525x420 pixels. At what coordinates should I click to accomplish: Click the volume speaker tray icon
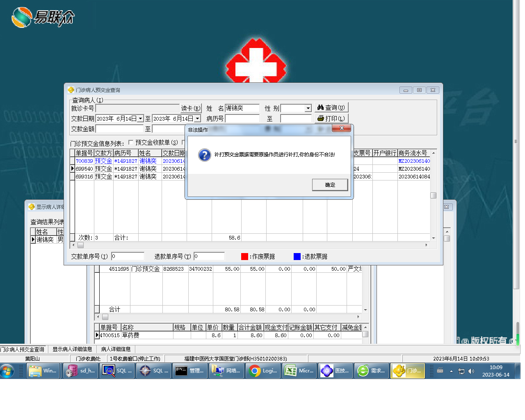pos(471,371)
